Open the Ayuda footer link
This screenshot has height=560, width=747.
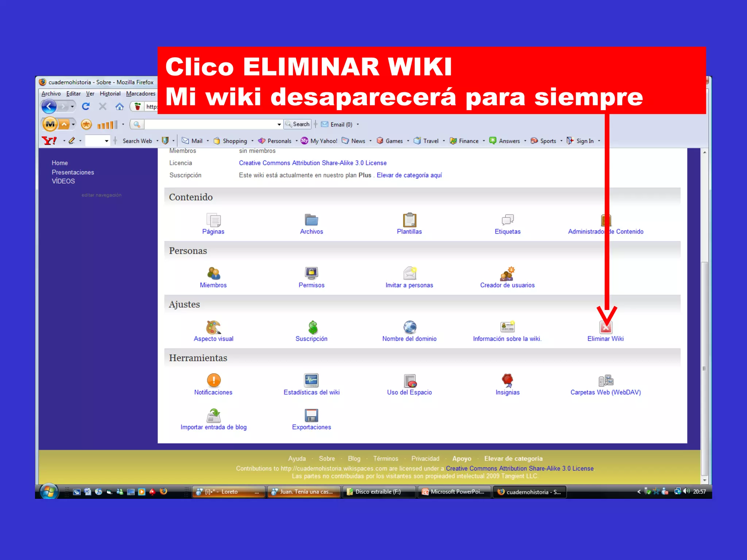pyautogui.click(x=297, y=459)
